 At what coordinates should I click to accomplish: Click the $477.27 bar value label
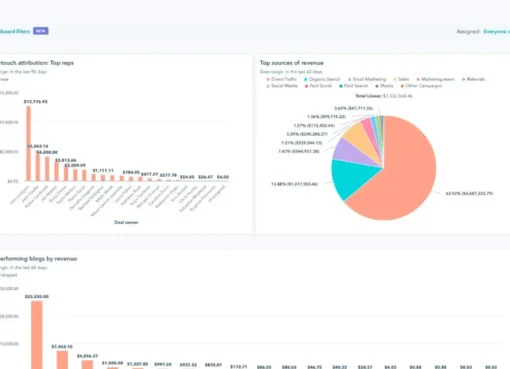(149, 174)
